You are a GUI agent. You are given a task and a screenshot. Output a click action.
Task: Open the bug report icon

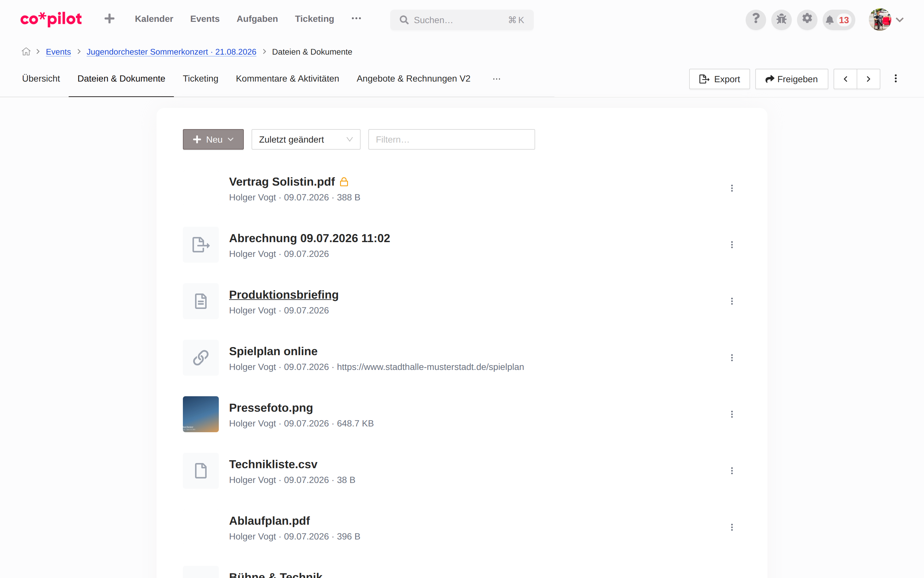click(x=781, y=20)
